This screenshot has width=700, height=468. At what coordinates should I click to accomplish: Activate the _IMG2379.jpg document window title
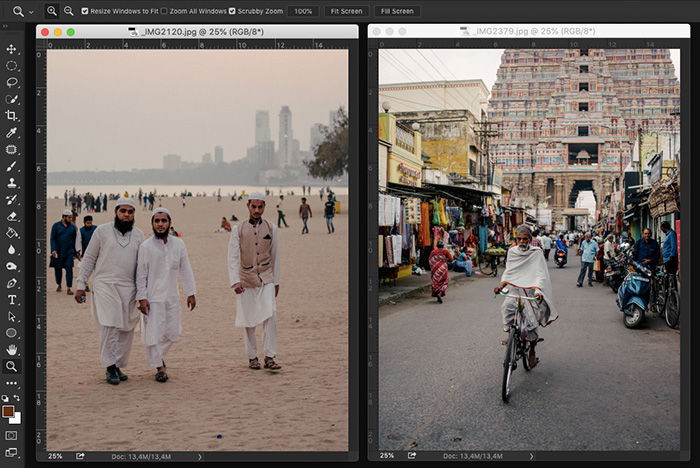tap(522, 32)
